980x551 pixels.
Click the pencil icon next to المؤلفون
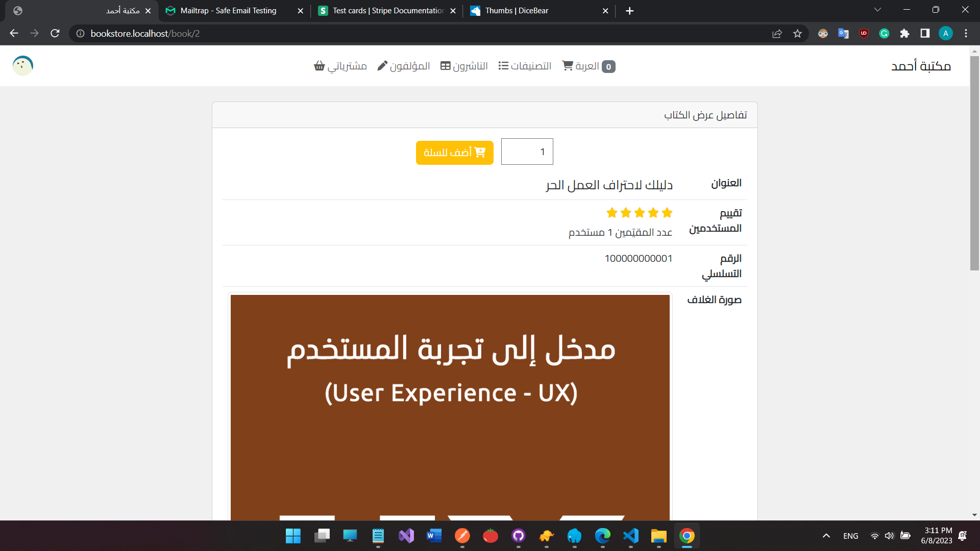point(381,65)
